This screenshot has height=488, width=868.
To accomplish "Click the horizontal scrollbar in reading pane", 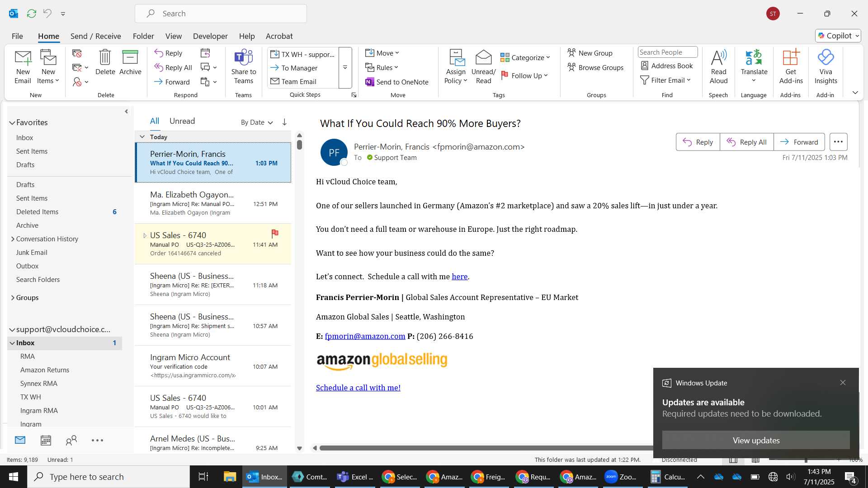I will click(x=486, y=448).
